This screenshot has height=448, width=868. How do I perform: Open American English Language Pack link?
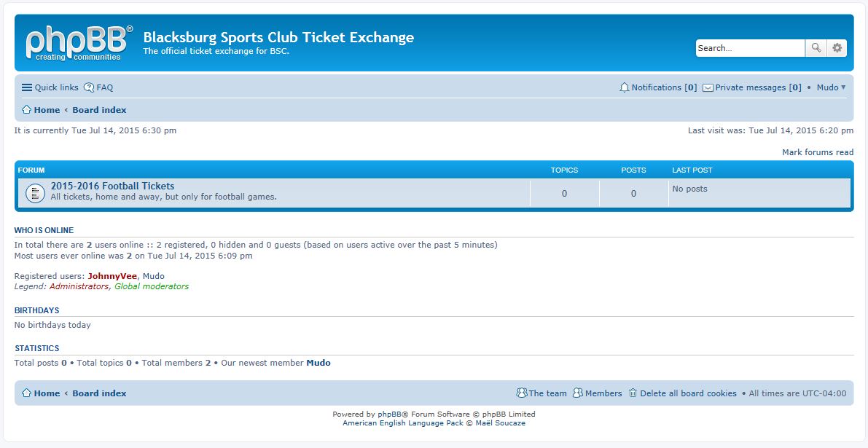(x=403, y=423)
